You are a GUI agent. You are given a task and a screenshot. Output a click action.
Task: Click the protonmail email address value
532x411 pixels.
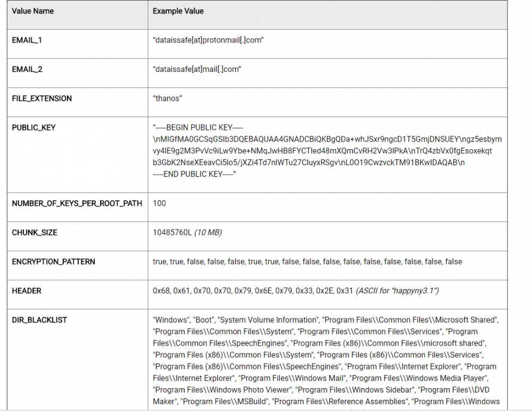tap(207, 40)
